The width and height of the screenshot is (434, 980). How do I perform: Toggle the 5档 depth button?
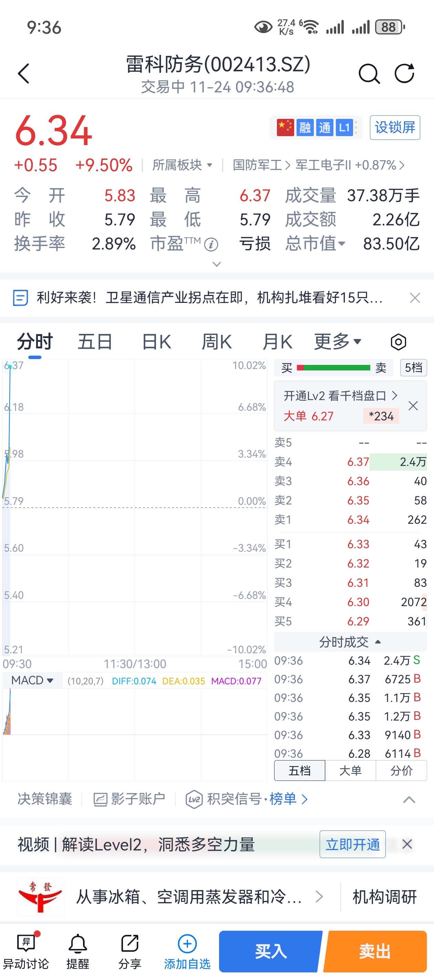pyautogui.click(x=413, y=367)
